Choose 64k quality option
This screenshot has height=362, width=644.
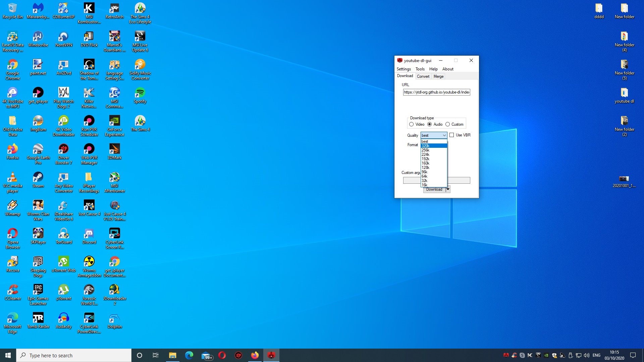point(434,176)
